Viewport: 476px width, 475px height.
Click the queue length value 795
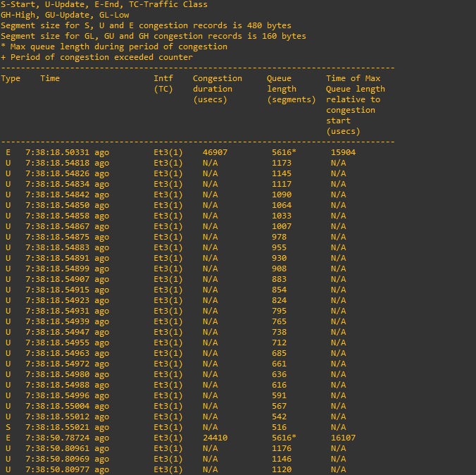[x=279, y=311]
